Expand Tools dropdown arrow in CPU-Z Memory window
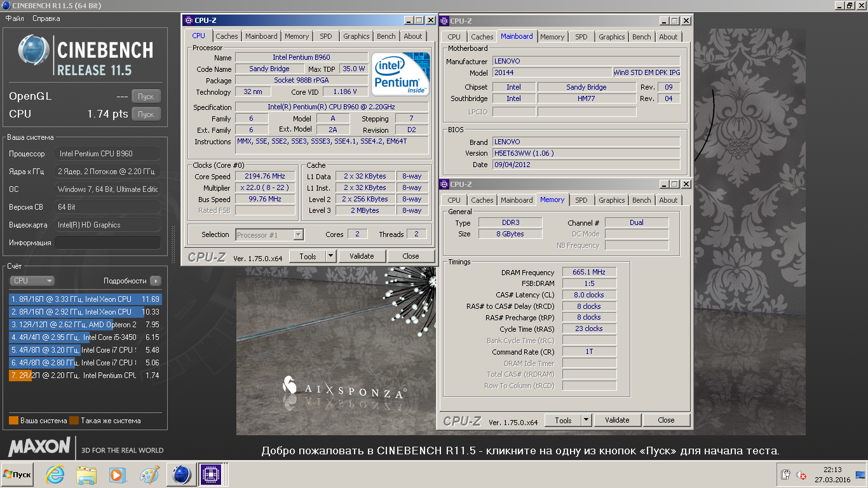Screen dimensions: 868x488 [x=586, y=420]
